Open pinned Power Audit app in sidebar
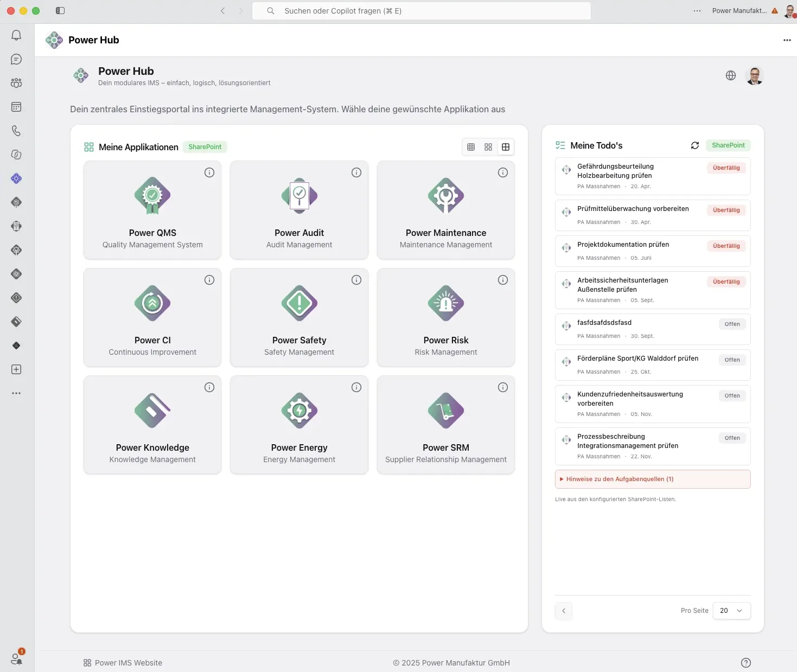Viewport: 797px width, 672px height. (x=16, y=226)
